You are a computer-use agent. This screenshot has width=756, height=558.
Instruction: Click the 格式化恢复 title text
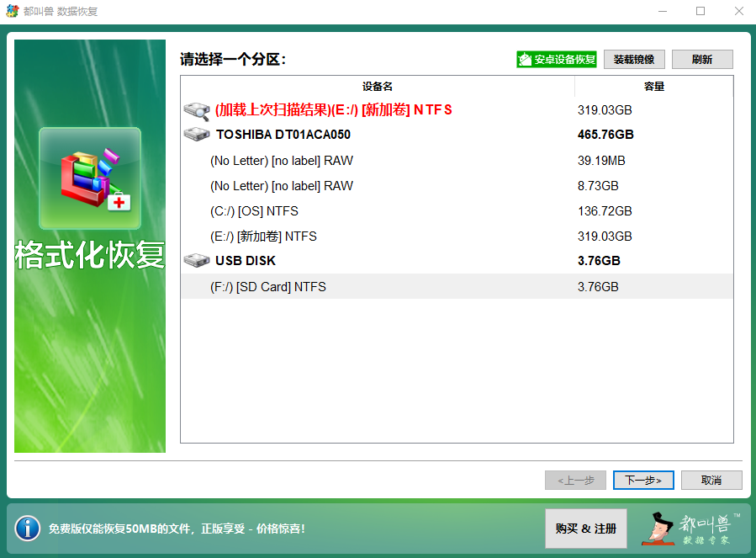tap(90, 254)
